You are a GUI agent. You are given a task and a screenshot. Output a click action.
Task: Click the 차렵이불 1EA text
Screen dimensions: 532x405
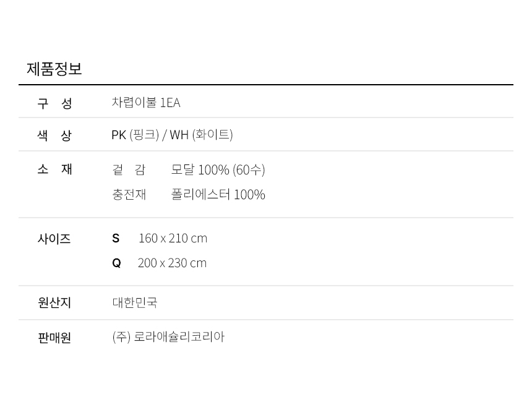pos(146,103)
